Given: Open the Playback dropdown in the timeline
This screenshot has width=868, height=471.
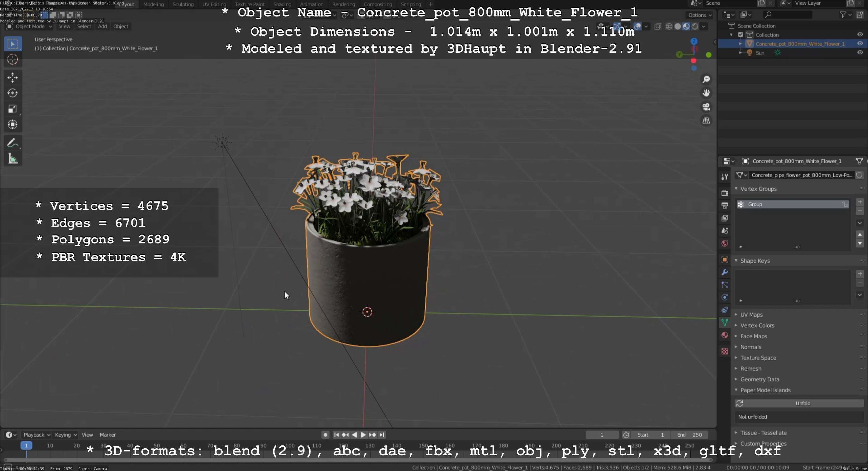Looking at the screenshot, I should pyautogui.click(x=36, y=435).
